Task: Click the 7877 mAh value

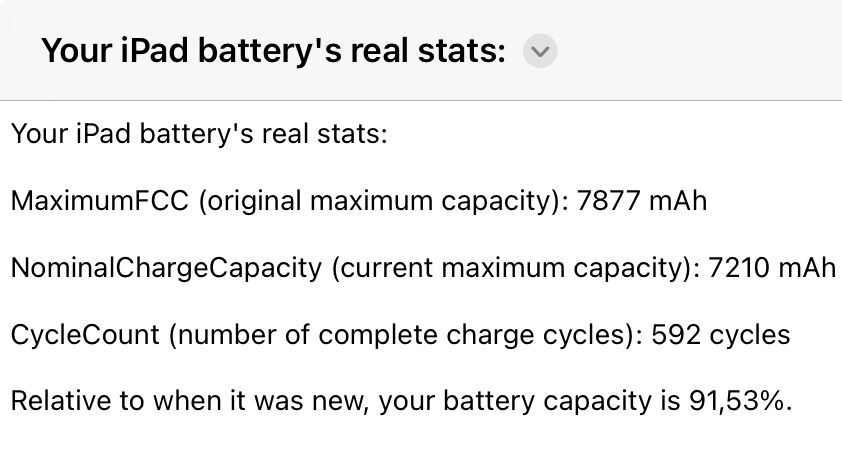Action: [x=642, y=201]
